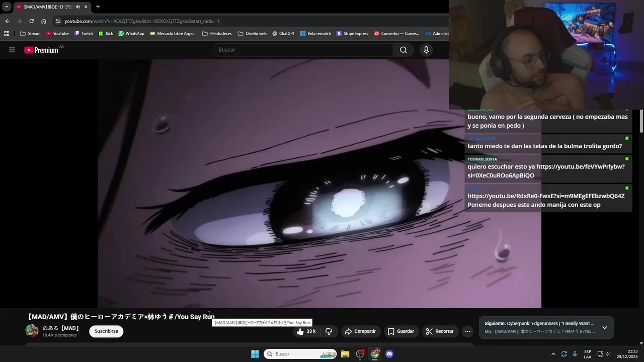Open the Windows Start menu
Viewport: 644px width, 362px height.
[x=255, y=354]
